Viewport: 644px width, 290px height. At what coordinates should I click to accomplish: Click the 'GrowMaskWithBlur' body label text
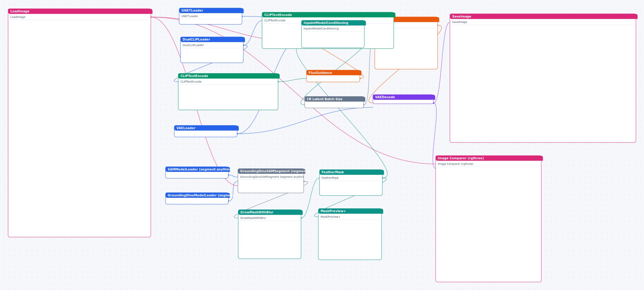253,218
